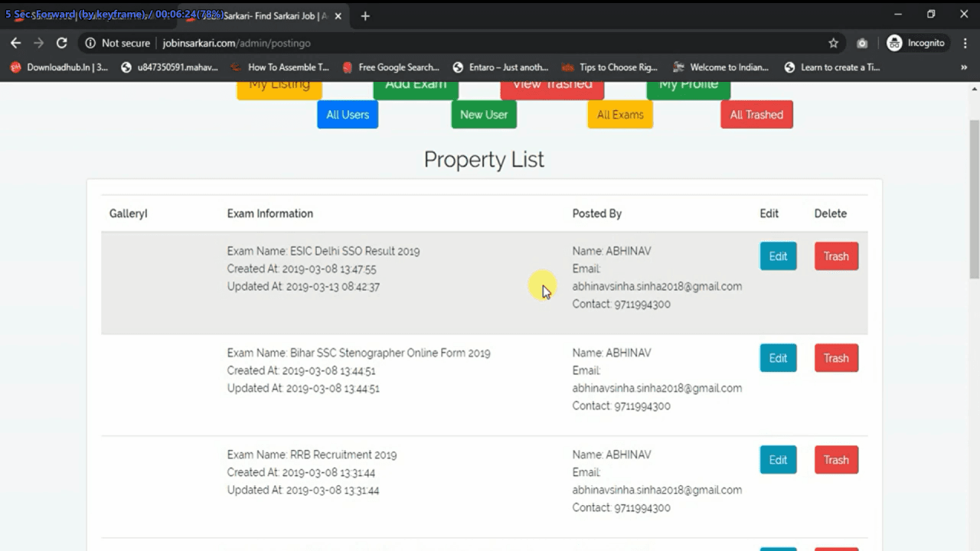
Task: Edit the RRB Recruitment 2019 entry
Action: coord(778,460)
